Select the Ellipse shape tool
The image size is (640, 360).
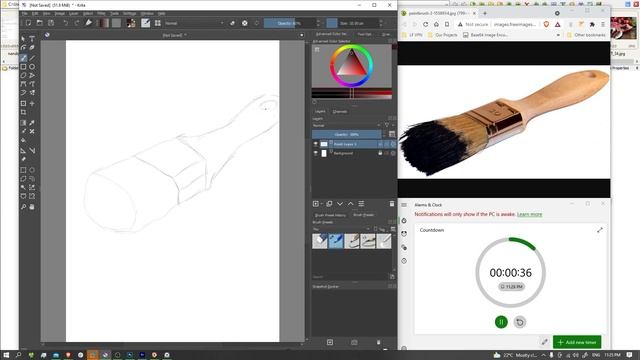[x=32, y=67]
